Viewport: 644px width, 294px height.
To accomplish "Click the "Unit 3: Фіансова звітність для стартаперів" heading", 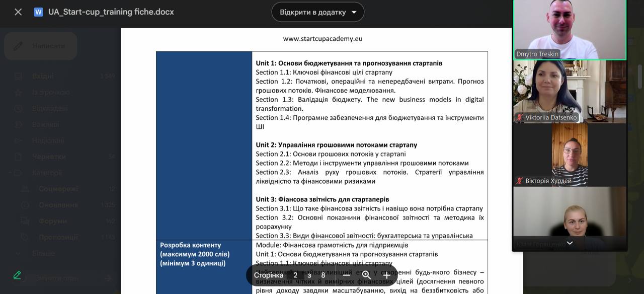I will [x=322, y=199].
